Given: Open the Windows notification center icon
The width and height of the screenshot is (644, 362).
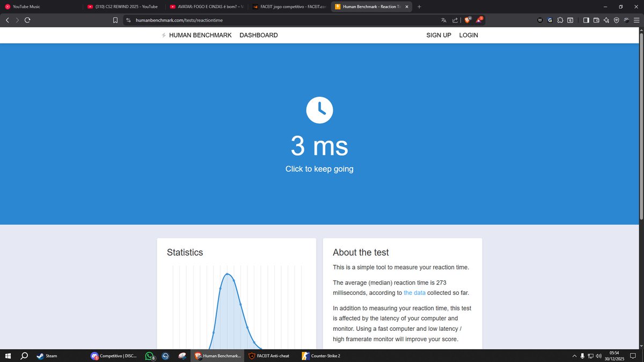Looking at the screenshot, I should [x=634, y=356].
